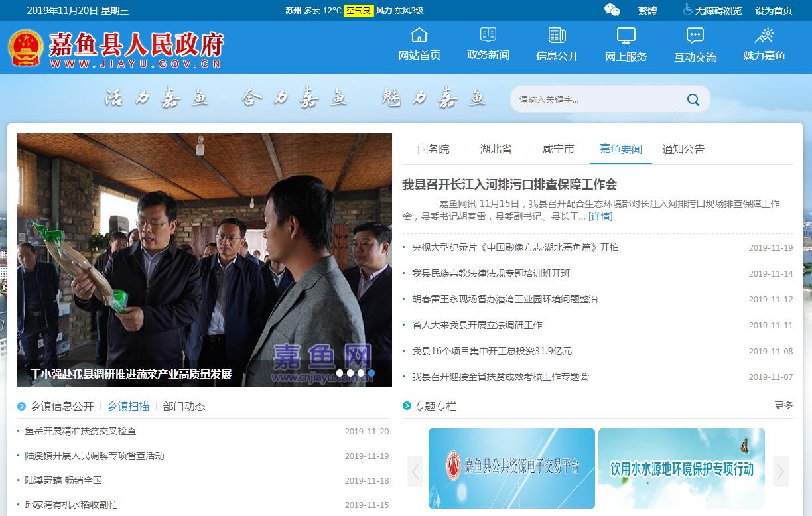Open the 魅力嘉鱼 fireworks icon
This screenshot has height=516, width=812.
click(x=764, y=35)
